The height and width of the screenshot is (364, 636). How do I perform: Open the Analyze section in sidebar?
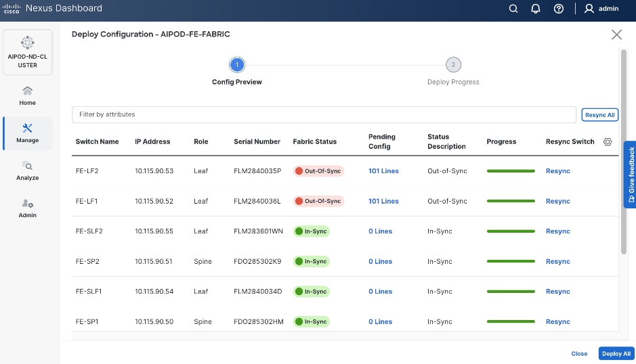[28, 170]
